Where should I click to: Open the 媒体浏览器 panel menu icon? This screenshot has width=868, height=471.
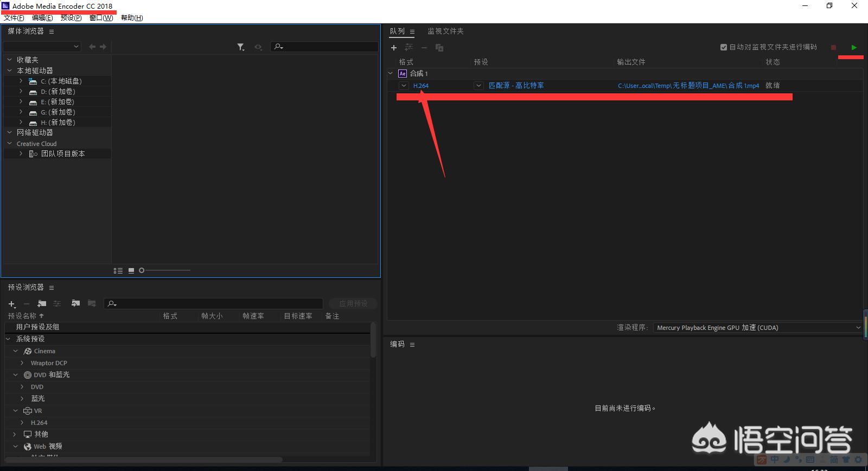point(52,31)
